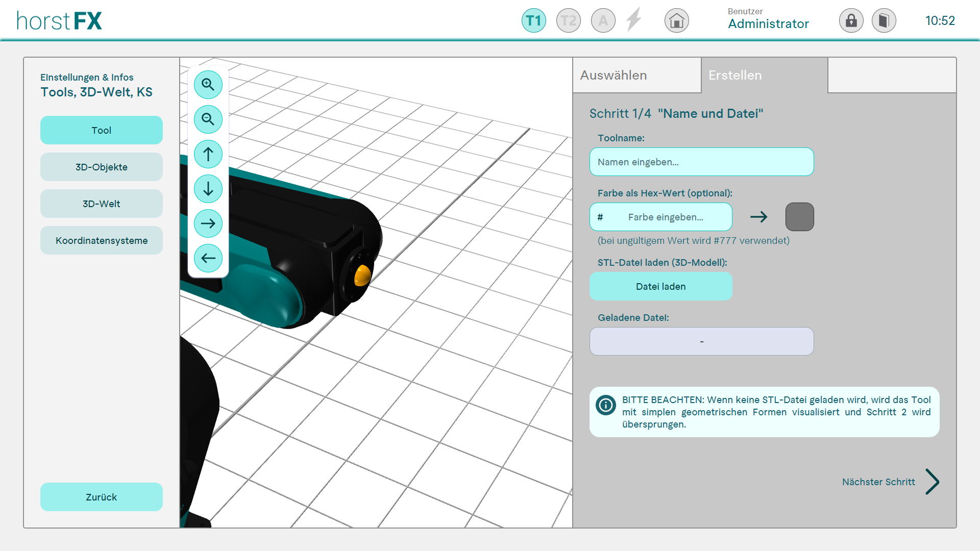The width and height of the screenshot is (980, 551).
Task: Zoom in the 3D view
Action: click(208, 84)
